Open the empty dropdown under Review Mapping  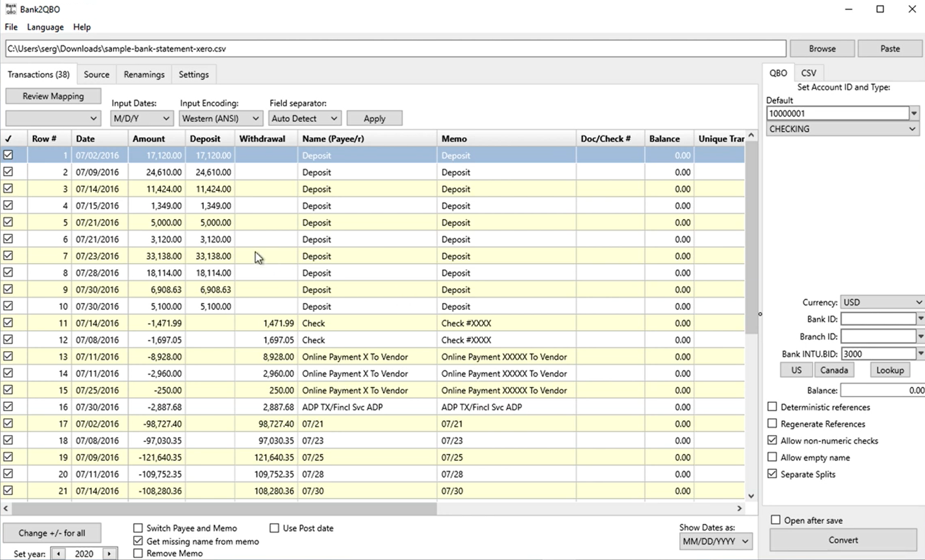point(53,119)
